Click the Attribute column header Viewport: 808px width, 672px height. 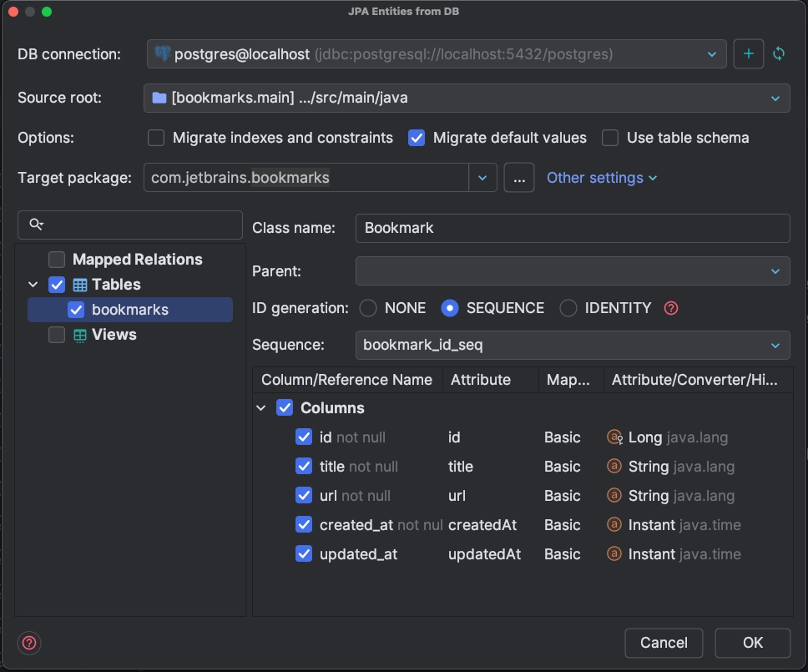(x=480, y=380)
